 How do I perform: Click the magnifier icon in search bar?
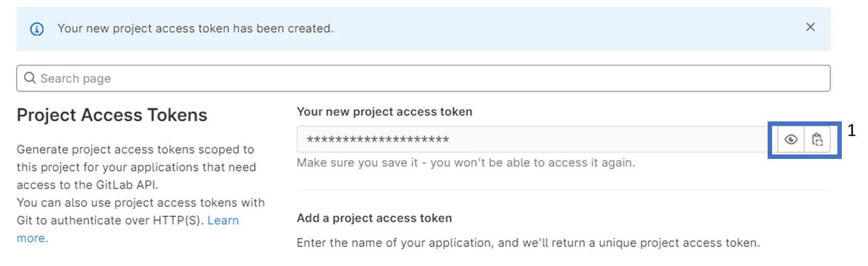click(30, 78)
